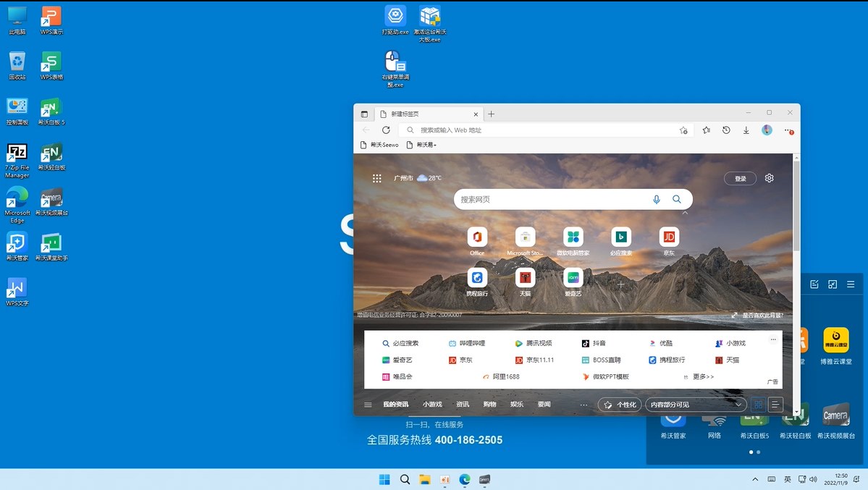Click the Office quick link tile
The height and width of the screenshot is (490, 868).
tap(477, 237)
